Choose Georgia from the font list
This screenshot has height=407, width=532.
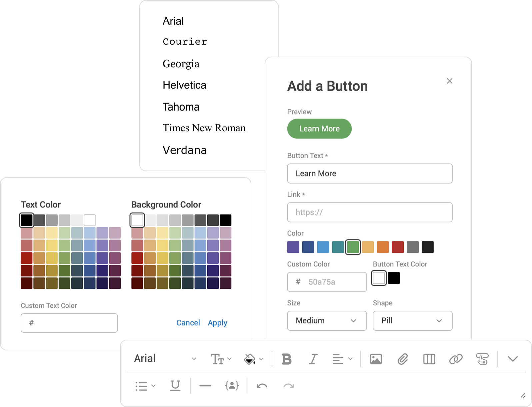pyautogui.click(x=181, y=64)
